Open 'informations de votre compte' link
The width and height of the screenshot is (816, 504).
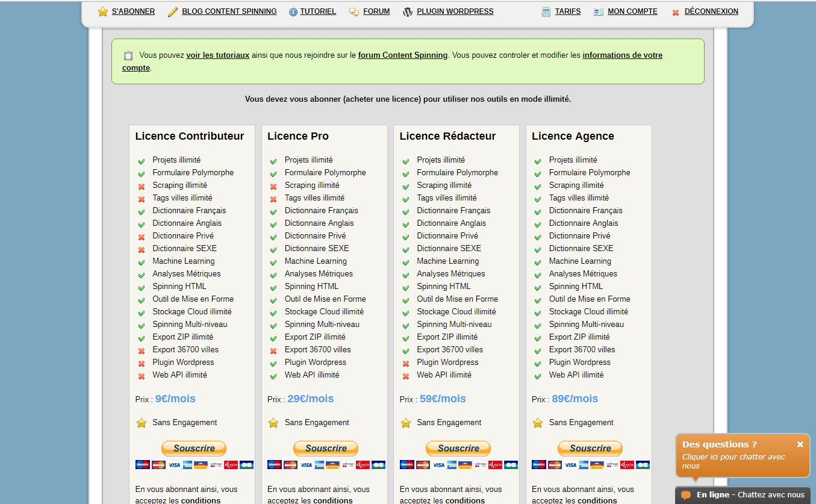[x=392, y=61]
